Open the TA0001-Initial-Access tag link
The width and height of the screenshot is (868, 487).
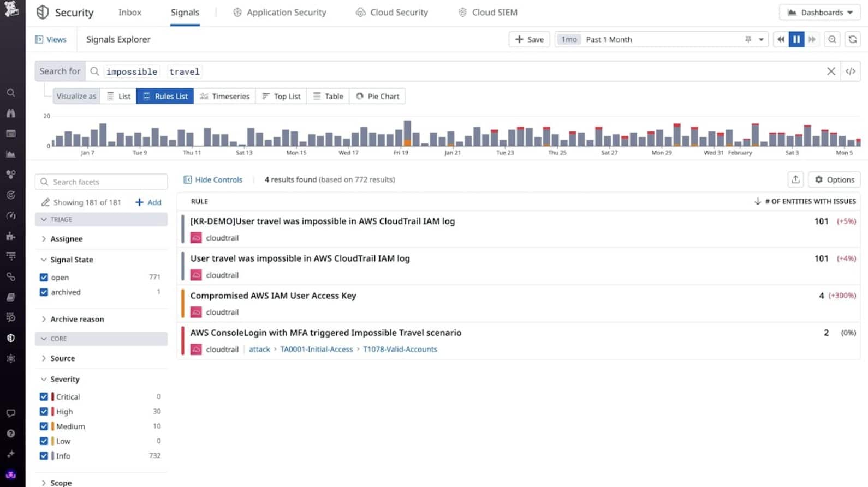click(317, 349)
